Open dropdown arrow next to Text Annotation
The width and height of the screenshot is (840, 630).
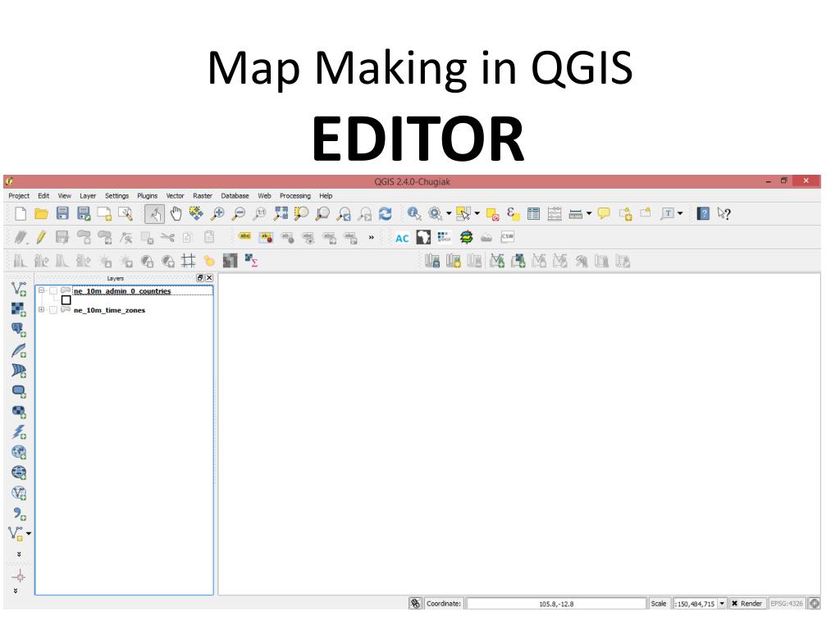pos(680,213)
